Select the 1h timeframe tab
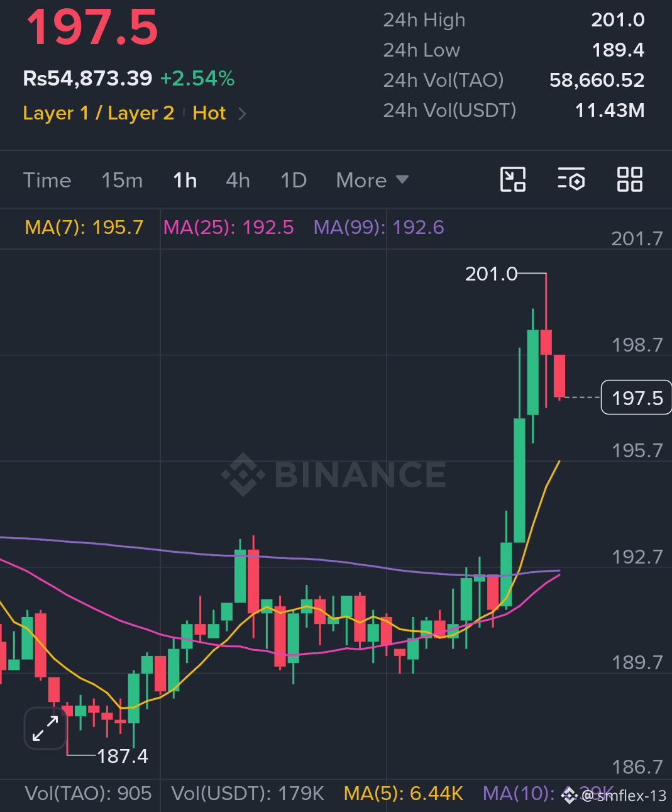 tap(185, 181)
